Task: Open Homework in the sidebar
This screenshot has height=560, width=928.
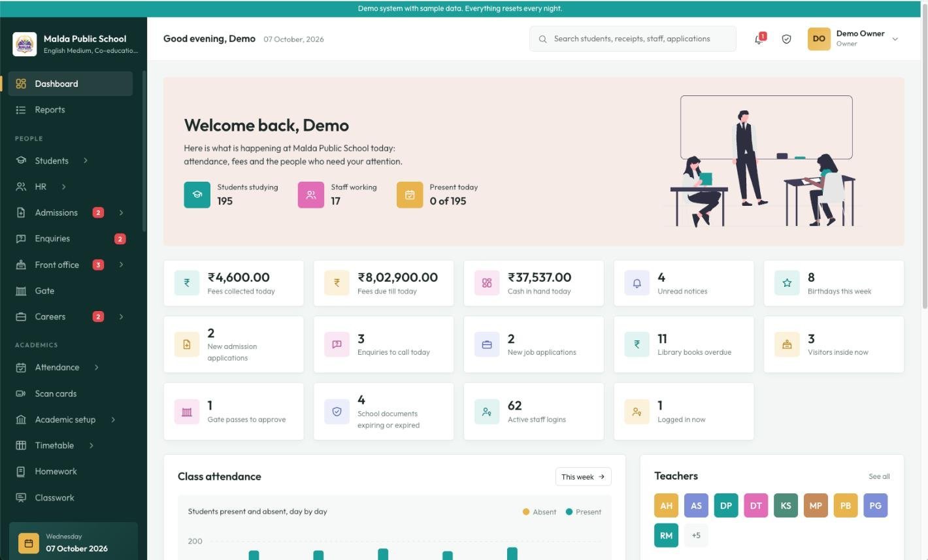Action: pos(71,471)
